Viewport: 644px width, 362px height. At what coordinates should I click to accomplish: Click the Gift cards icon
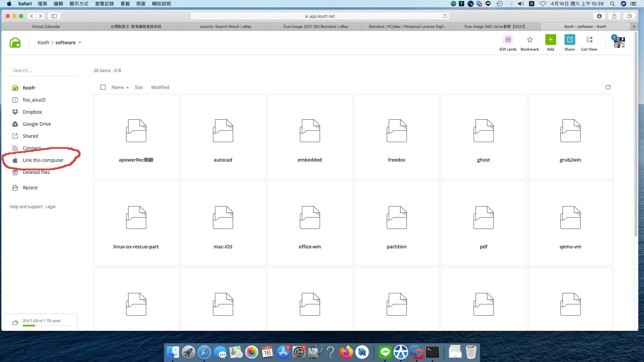click(x=508, y=40)
